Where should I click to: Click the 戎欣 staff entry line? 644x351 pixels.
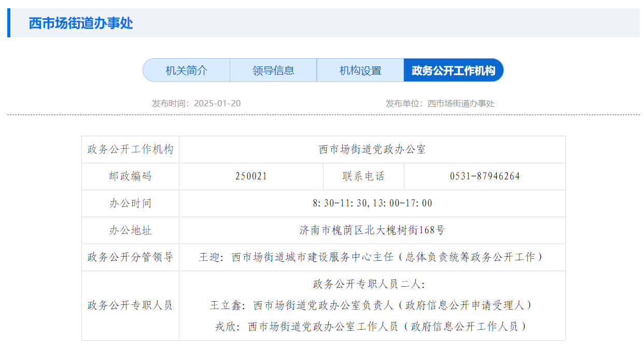[372, 327]
